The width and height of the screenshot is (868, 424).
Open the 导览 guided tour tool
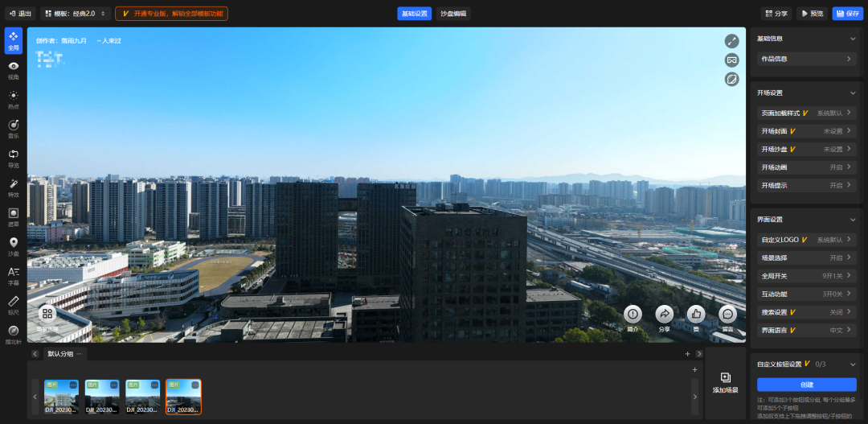pyautogui.click(x=14, y=158)
